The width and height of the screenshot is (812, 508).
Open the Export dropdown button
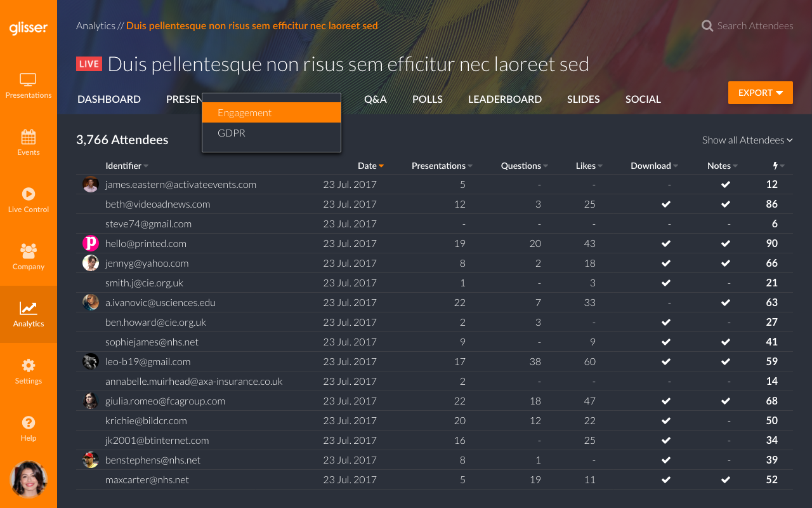760,93
